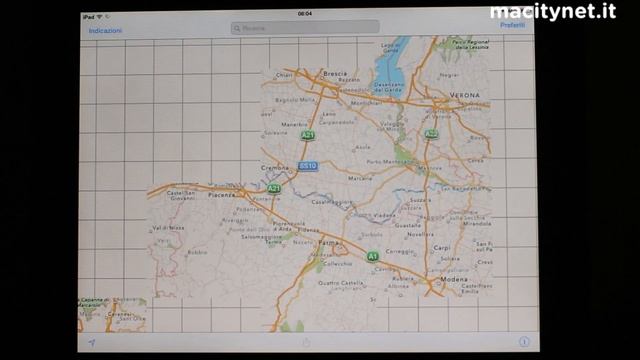Tap the current location arrow icon
This screenshot has width=640, height=360.
[x=92, y=343]
